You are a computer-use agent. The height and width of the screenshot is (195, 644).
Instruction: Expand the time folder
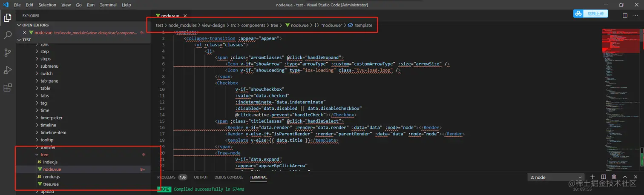(83, 110)
